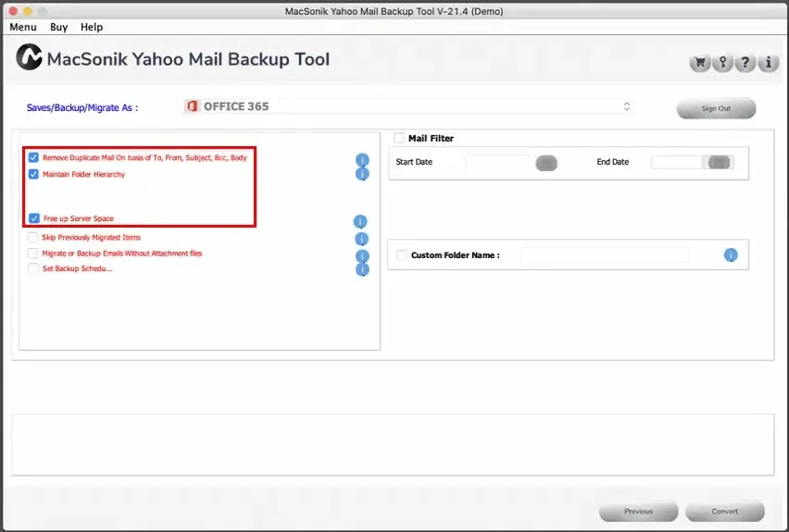Viewport: 789px width, 532px height.
Task: Open the Menu menu
Action: [x=23, y=27]
